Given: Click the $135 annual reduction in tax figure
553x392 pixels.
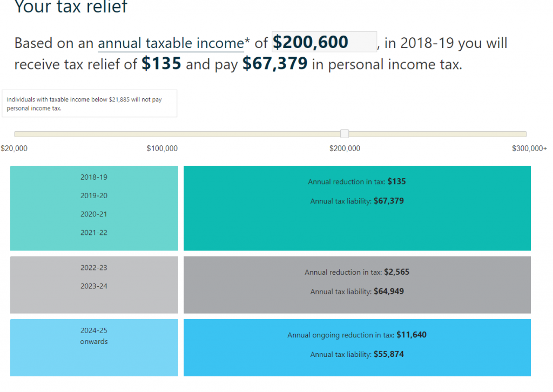Looking at the screenshot, I should (396, 181).
